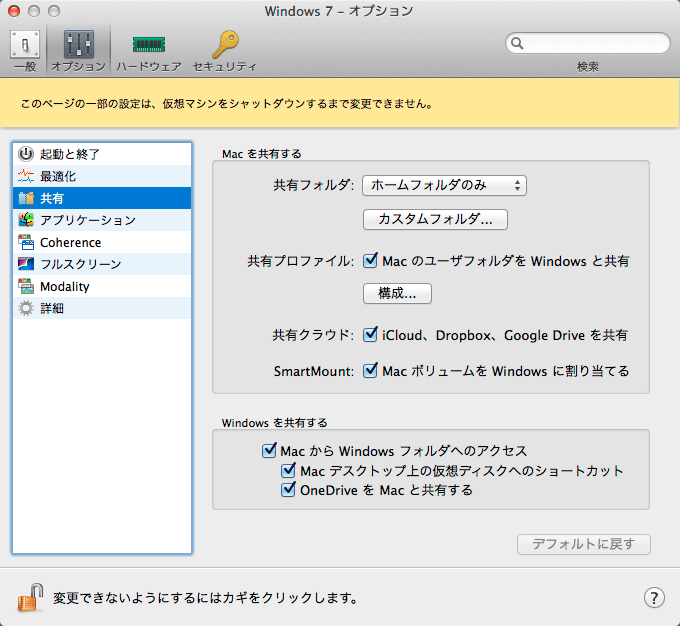Screen dimensions: 680x626
Task: Click the デフォルトに戻す button
Action: point(584,544)
